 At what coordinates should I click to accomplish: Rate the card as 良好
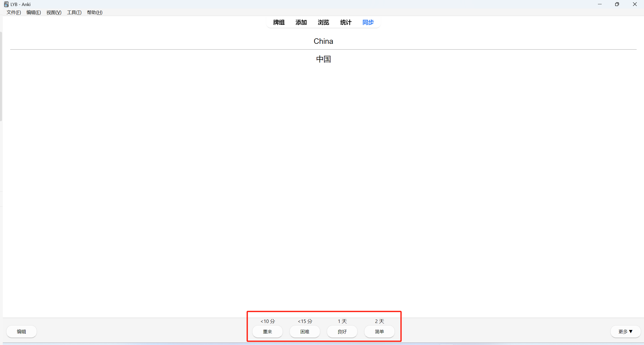[x=342, y=331]
